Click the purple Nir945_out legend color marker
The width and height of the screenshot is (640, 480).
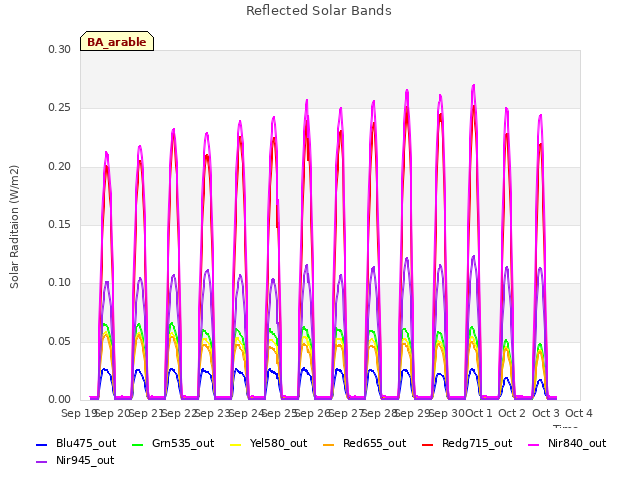(42, 462)
